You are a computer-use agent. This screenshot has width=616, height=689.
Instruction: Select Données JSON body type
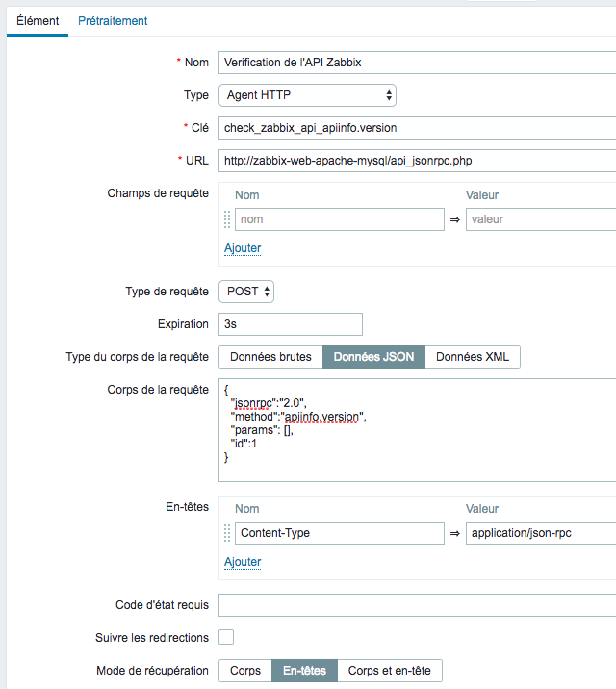click(373, 357)
